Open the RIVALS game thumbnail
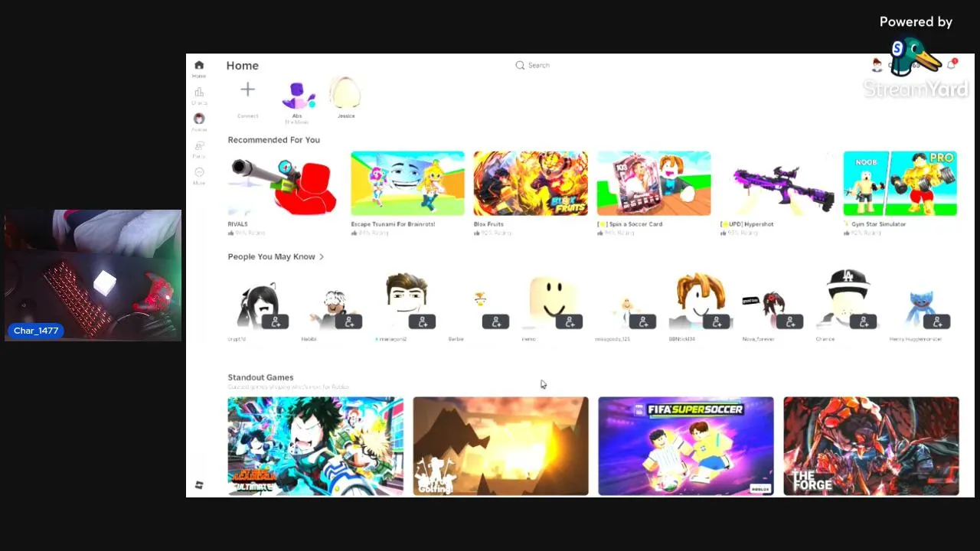 [x=284, y=184]
